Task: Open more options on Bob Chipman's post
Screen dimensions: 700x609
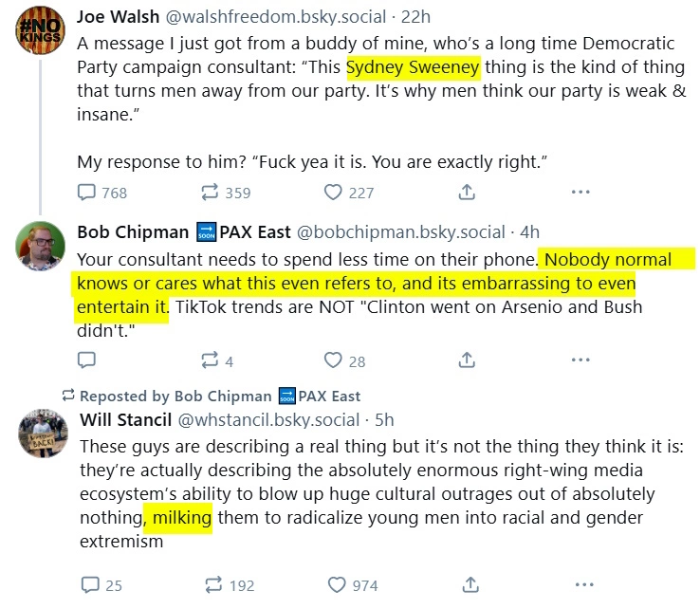Action: point(580,360)
